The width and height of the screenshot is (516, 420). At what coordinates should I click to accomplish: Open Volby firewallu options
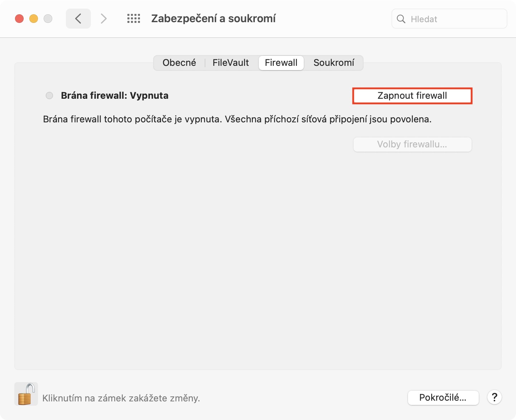tap(412, 145)
